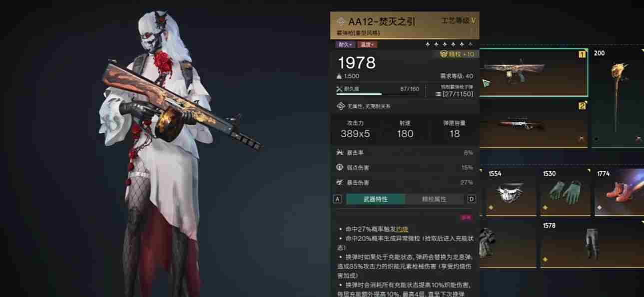Switch to the 精校属性 tab
This screenshot has height=297, width=644.
click(434, 199)
